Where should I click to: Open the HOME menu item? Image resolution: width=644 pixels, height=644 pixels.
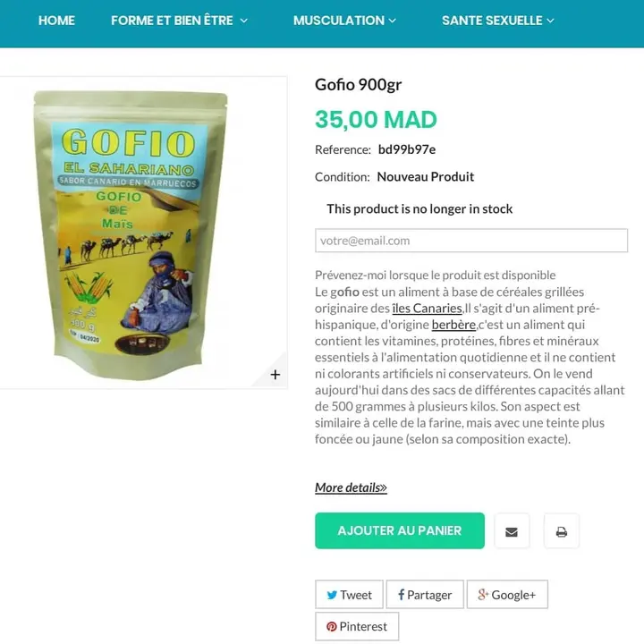pos(56,21)
